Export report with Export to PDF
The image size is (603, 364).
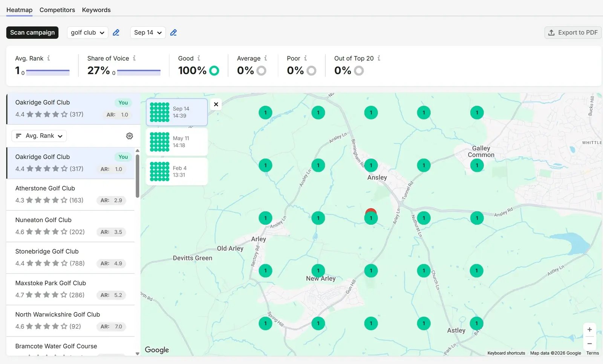[x=573, y=33]
